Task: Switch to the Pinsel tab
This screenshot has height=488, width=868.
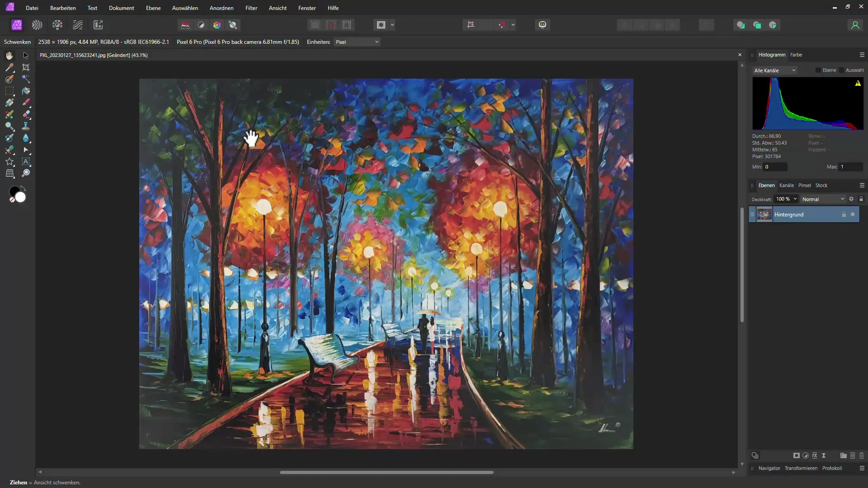Action: pos(805,185)
